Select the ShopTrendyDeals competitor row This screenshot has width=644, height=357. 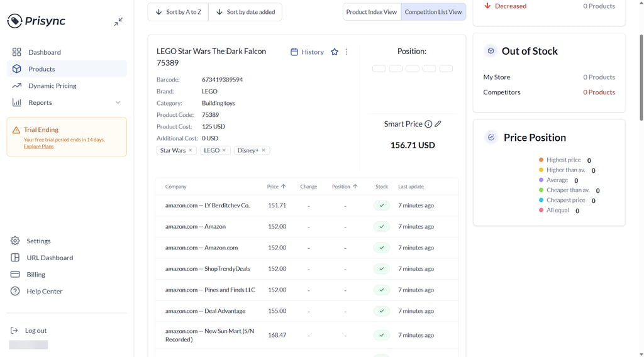307,269
